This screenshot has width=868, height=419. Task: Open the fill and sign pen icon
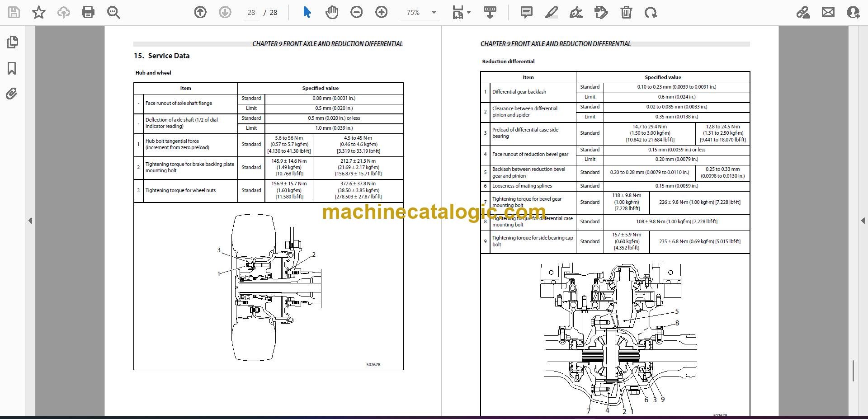click(x=803, y=12)
